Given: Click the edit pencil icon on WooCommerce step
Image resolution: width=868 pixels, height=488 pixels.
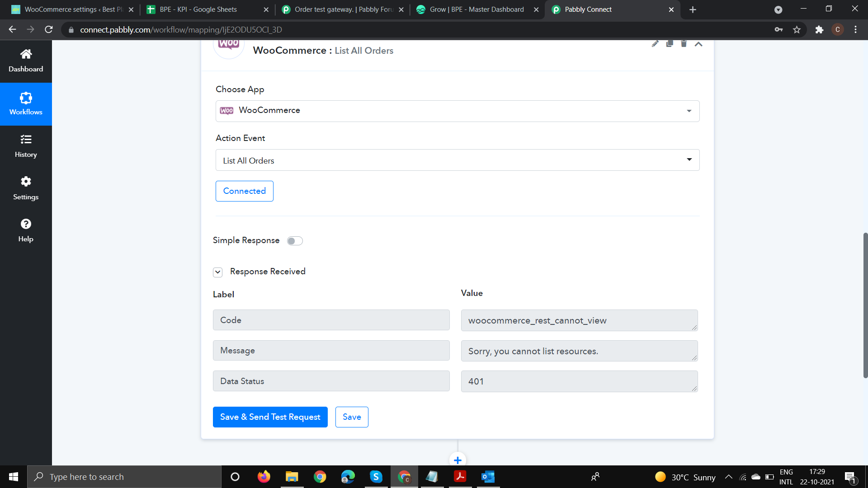Looking at the screenshot, I should [x=655, y=44].
